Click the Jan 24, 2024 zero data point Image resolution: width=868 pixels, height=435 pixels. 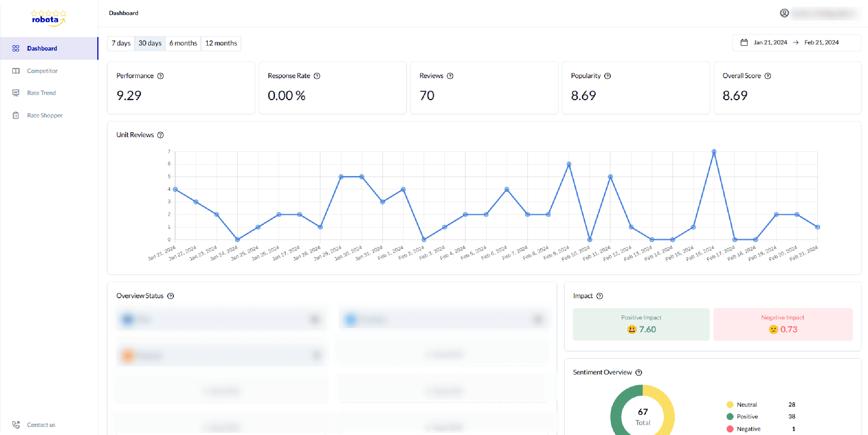tap(237, 240)
